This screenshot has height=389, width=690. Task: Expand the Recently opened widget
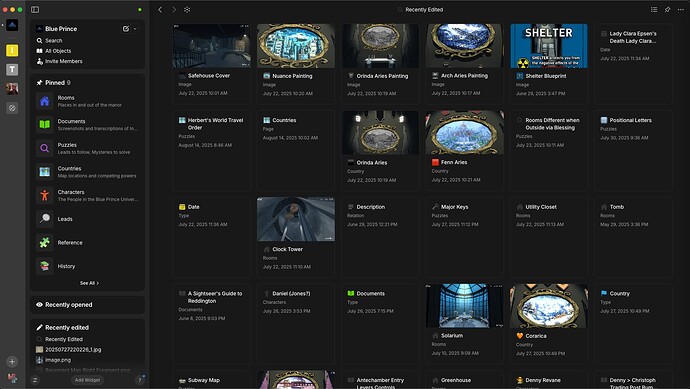pyautogui.click(x=87, y=305)
